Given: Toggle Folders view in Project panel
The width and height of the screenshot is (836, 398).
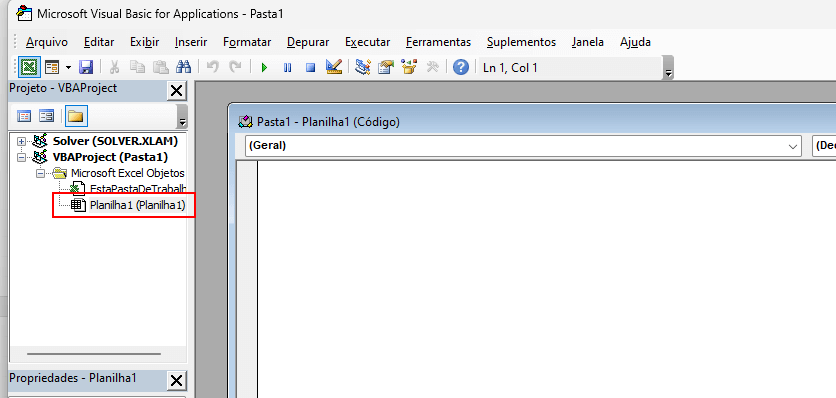Looking at the screenshot, I should (x=76, y=116).
